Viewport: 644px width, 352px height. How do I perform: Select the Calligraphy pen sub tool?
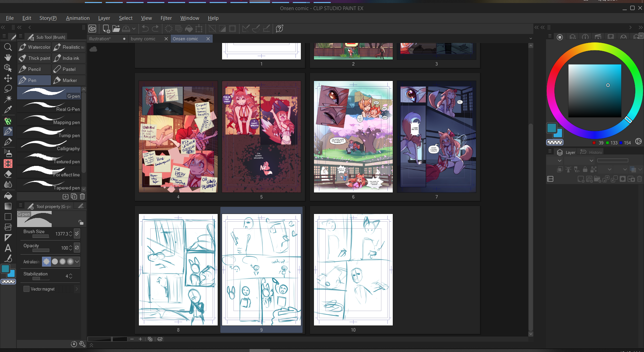click(49, 146)
